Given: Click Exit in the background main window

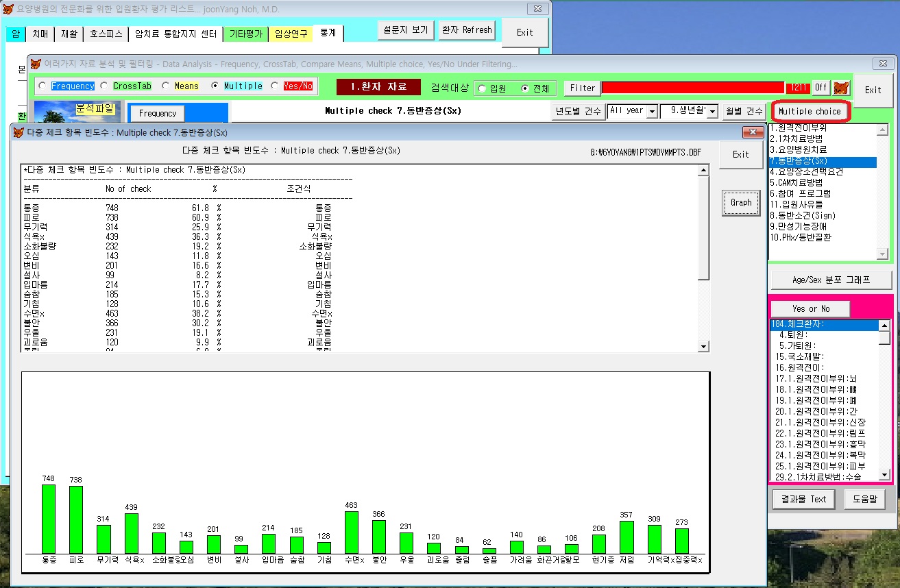Looking at the screenshot, I should 525,32.
